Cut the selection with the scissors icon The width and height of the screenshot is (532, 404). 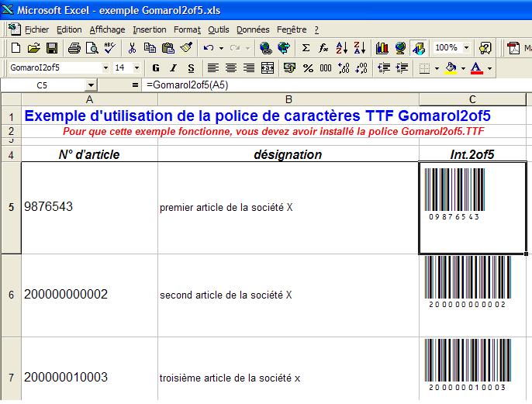[x=132, y=48]
